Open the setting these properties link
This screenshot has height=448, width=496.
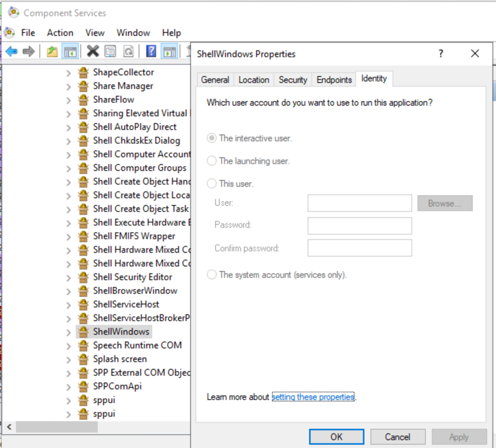(313, 397)
